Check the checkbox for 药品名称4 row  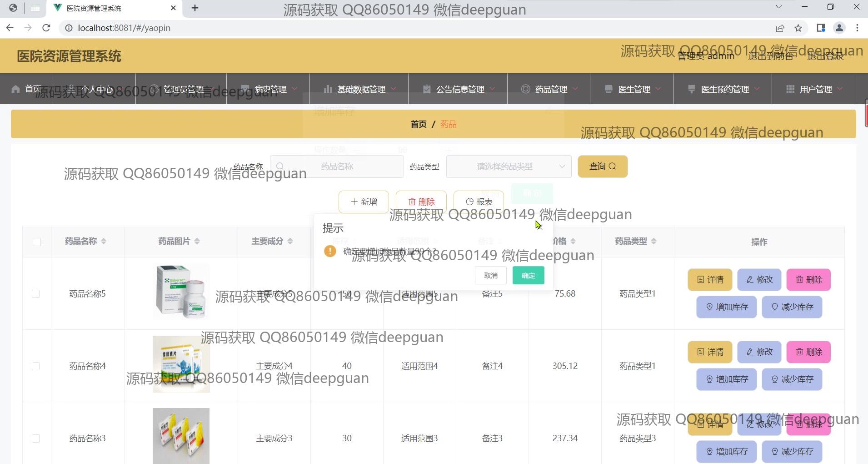click(36, 366)
